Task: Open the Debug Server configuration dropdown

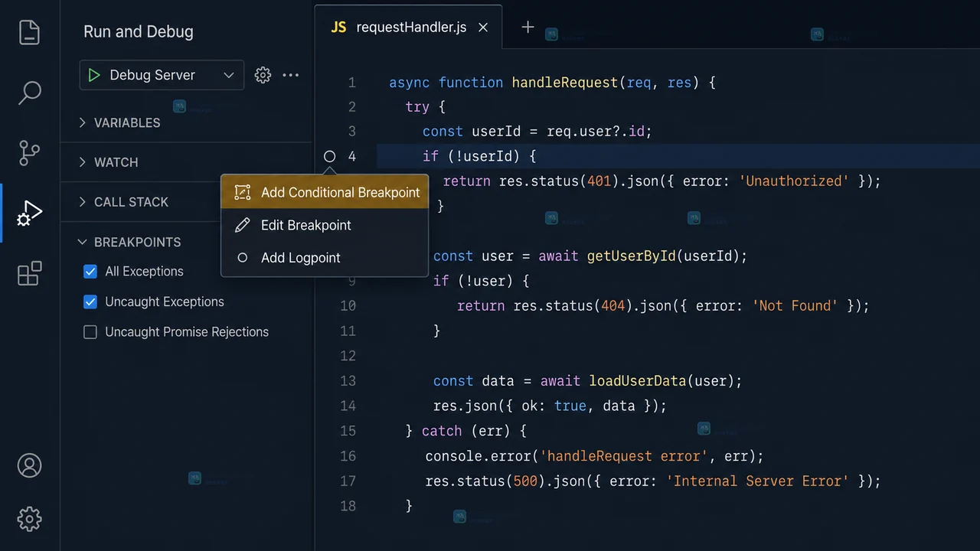Action: (x=162, y=75)
